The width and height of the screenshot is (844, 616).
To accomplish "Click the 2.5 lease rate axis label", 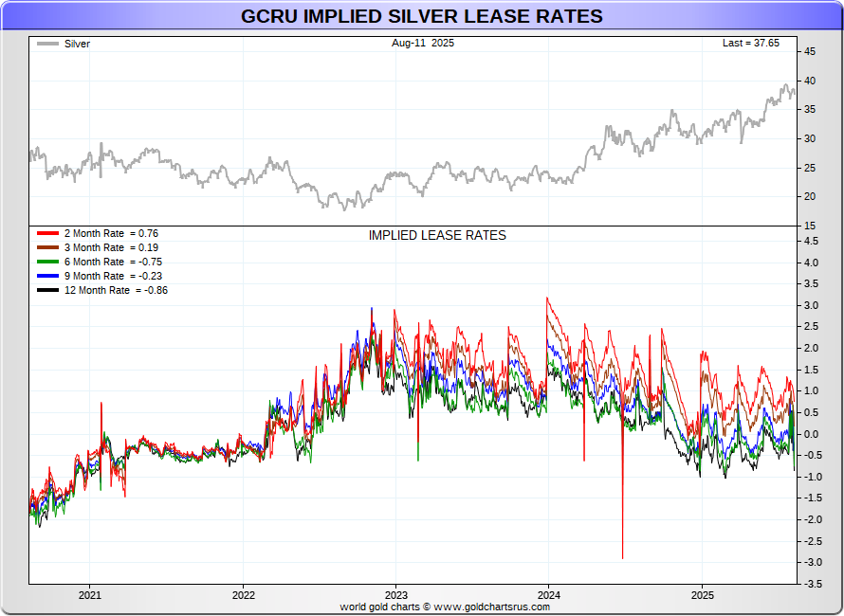I will click(x=811, y=327).
